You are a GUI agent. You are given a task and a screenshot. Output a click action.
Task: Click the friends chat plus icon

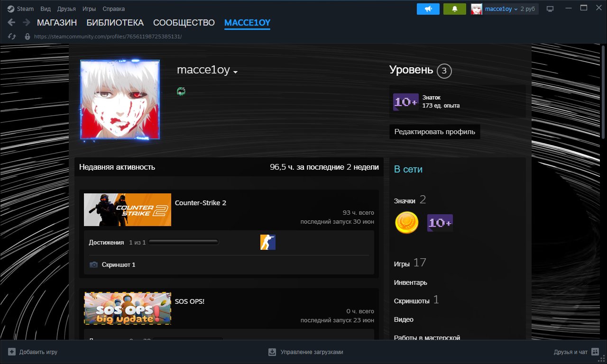click(x=595, y=352)
